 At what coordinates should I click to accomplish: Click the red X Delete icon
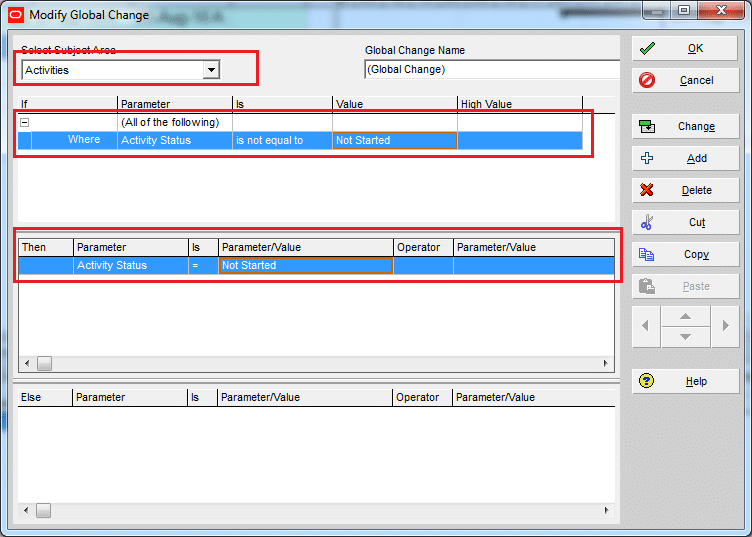coord(647,190)
